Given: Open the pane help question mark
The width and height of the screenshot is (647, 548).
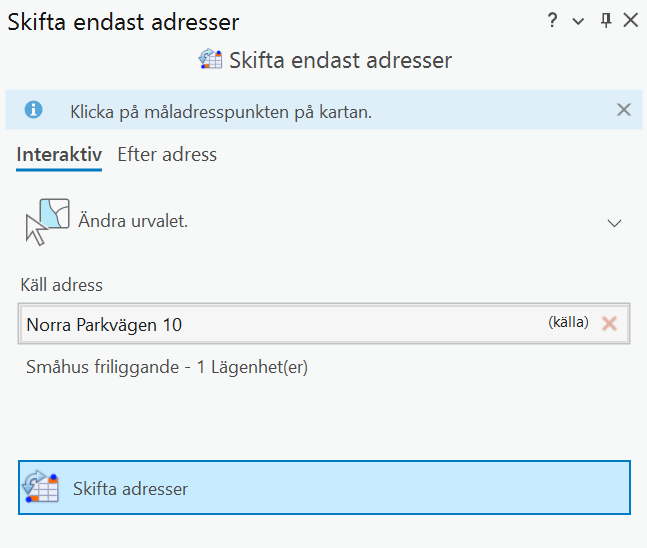Looking at the screenshot, I should coord(552,21).
